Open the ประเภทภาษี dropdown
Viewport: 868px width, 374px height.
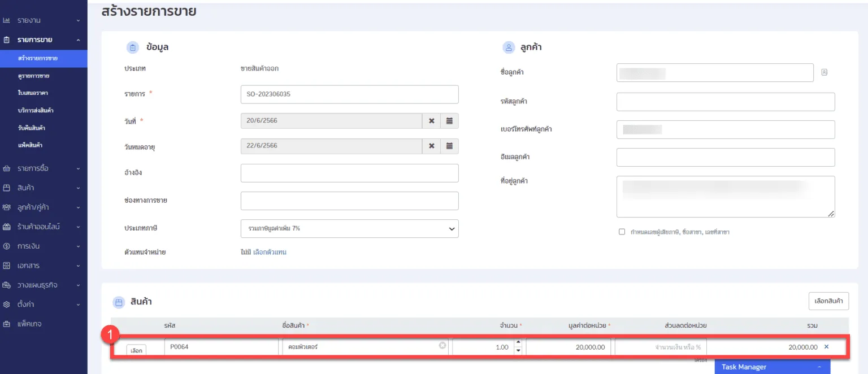[349, 229]
